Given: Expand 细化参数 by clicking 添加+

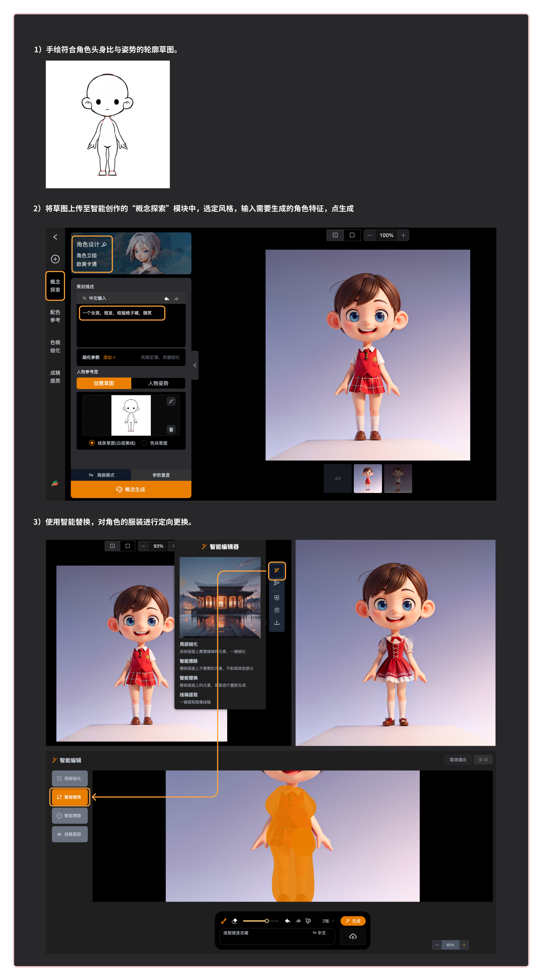Looking at the screenshot, I should click(x=109, y=357).
